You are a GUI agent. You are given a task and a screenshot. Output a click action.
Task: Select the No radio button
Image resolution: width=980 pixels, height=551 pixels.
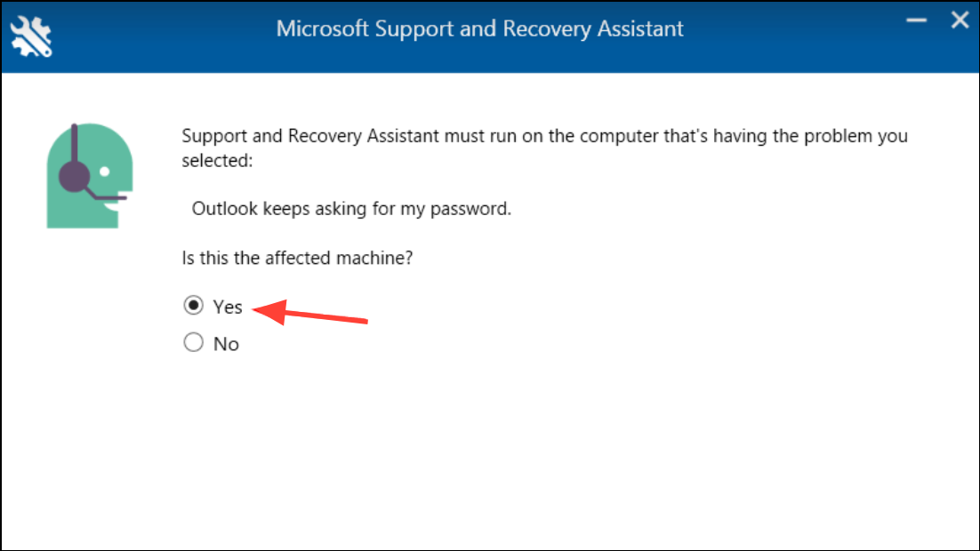[194, 342]
